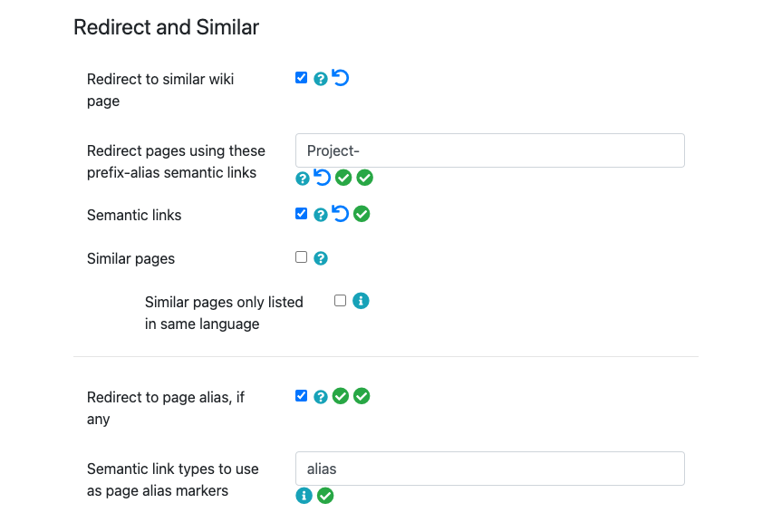772x532 pixels.
Task: Reset prefix-alias semantic links field to default
Action: 322,178
